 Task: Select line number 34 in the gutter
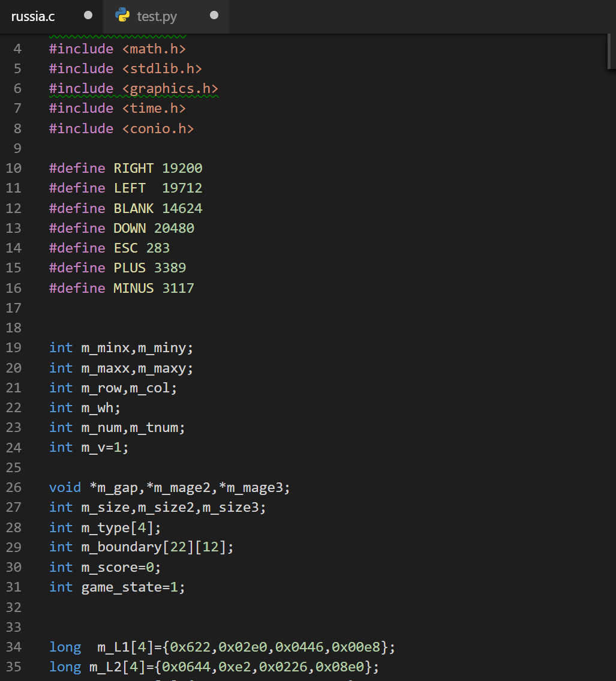[x=13, y=647]
